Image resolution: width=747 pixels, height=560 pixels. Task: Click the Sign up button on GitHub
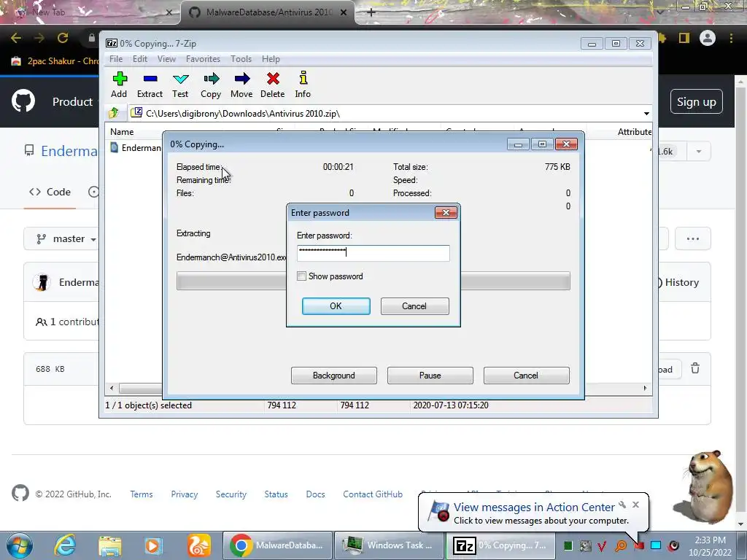pos(696,101)
